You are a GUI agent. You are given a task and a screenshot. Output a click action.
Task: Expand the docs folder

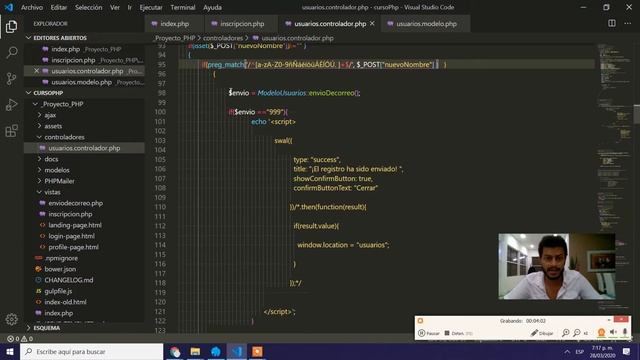[x=51, y=159]
